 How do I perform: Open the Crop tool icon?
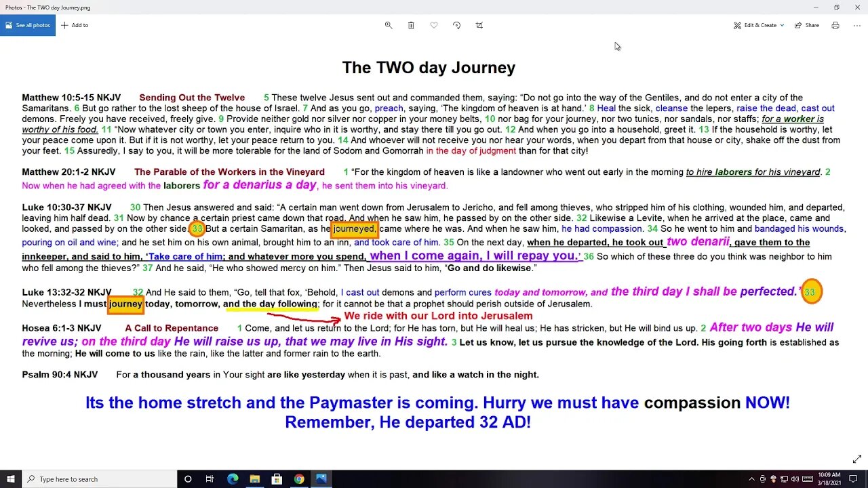[479, 25]
